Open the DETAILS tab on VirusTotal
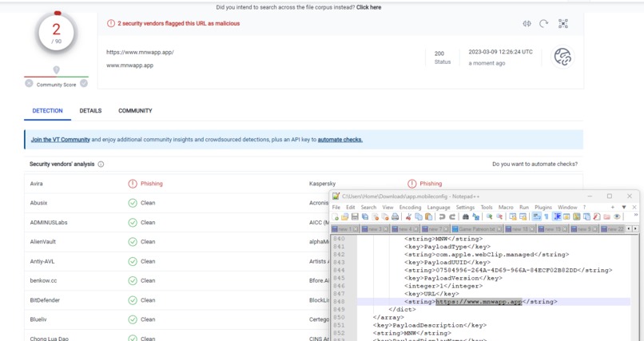The image size is (644, 341). click(x=90, y=111)
